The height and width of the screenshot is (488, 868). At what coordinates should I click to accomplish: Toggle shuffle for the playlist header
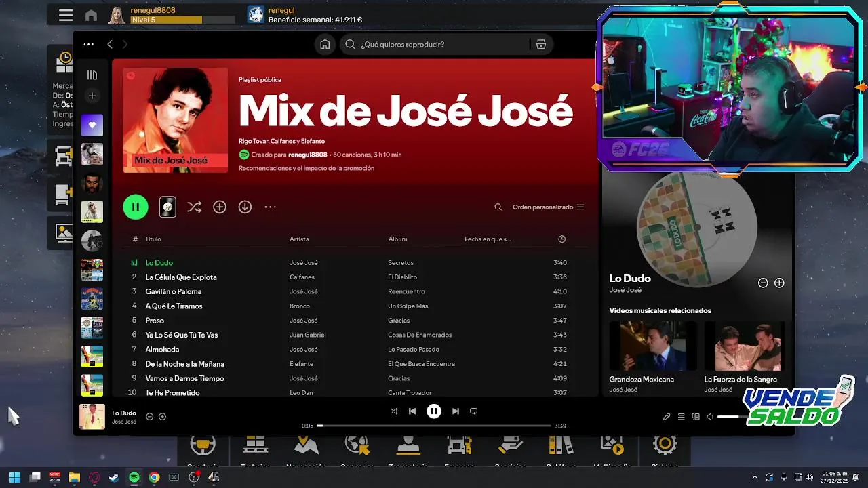coord(194,207)
